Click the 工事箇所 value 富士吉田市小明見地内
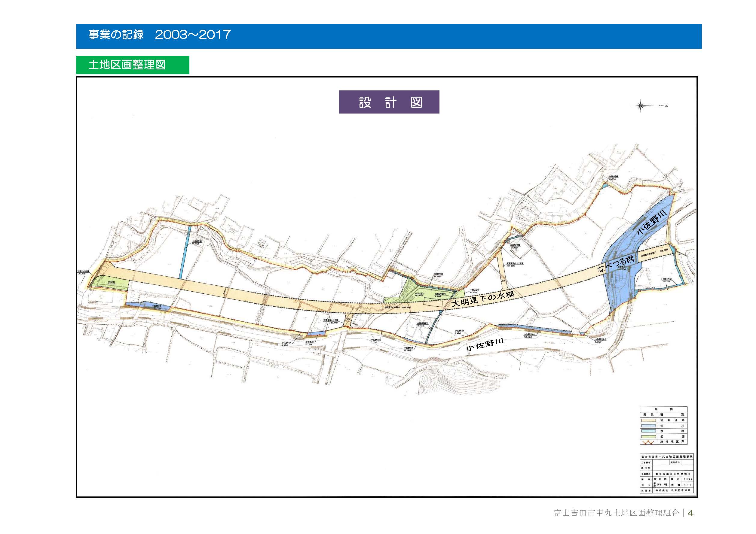Screen dimensions: 756x534 673,474
